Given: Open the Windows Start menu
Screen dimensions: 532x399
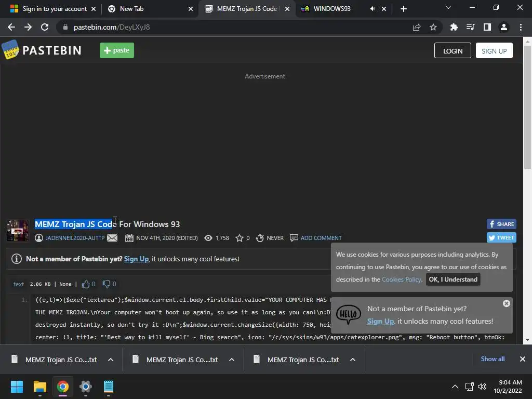Looking at the screenshot, I should (17, 387).
